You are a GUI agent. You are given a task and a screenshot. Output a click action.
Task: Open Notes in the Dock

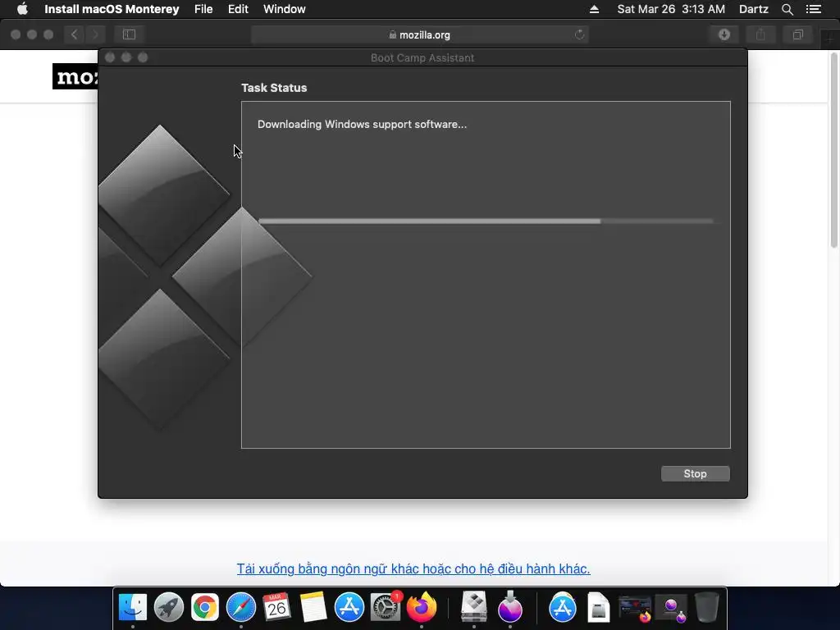313,607
